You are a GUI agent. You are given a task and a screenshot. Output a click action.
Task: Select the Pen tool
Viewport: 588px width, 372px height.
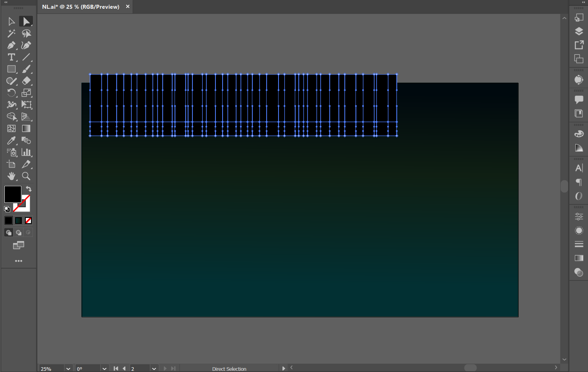pyautogui.click(x=11, y=45)
